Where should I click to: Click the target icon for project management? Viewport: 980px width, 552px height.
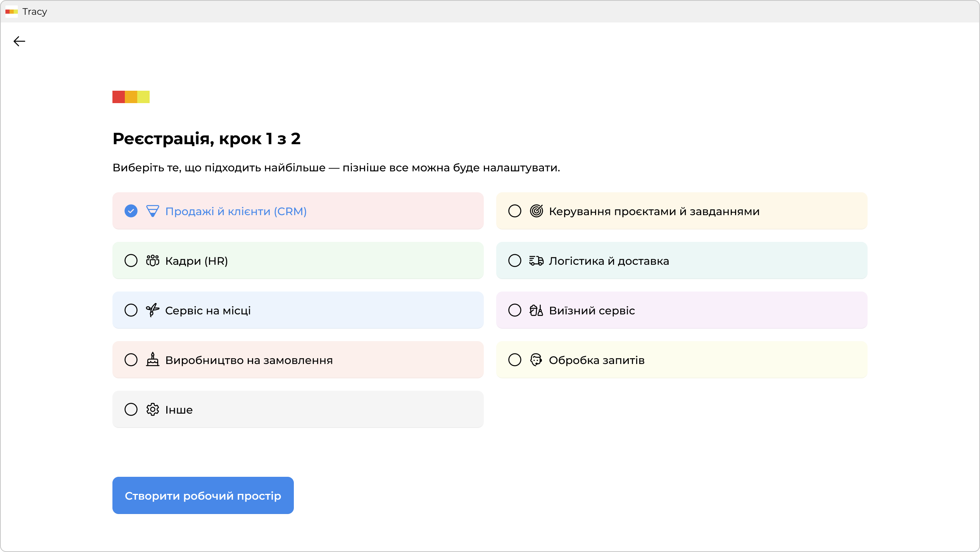coord(536,211)
